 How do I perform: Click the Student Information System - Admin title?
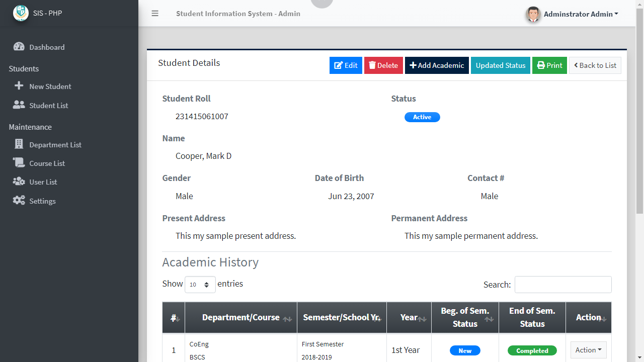[x=238, y=14]
